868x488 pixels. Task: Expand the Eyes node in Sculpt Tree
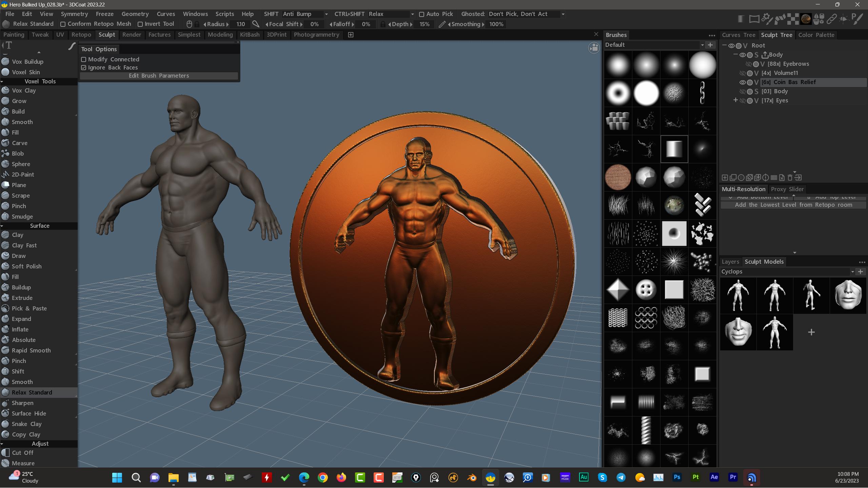735,100
